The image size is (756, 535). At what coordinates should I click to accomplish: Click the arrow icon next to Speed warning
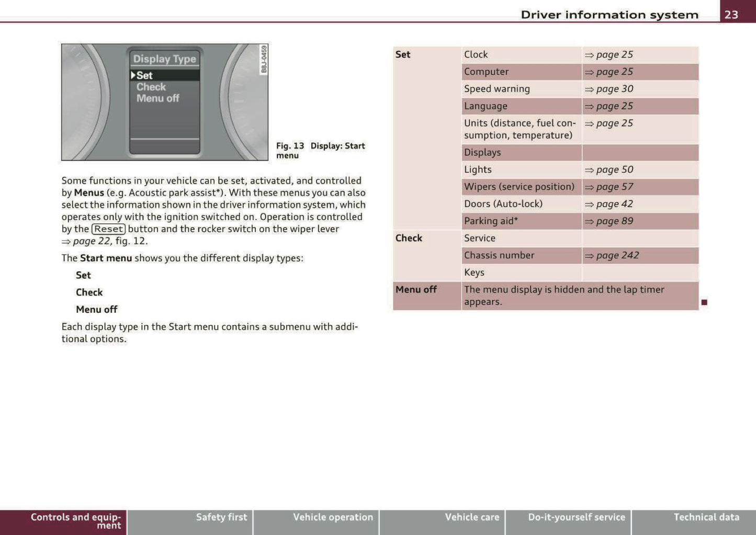(590, 89)
